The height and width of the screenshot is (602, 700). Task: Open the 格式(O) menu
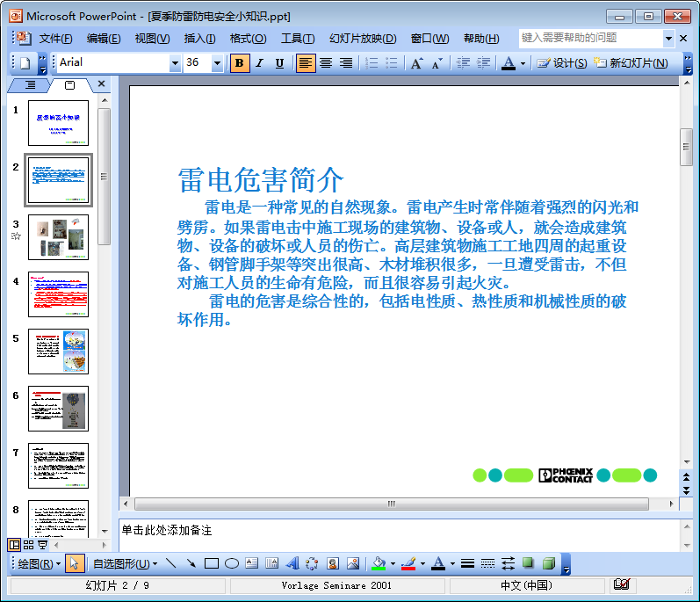point(249,39)
